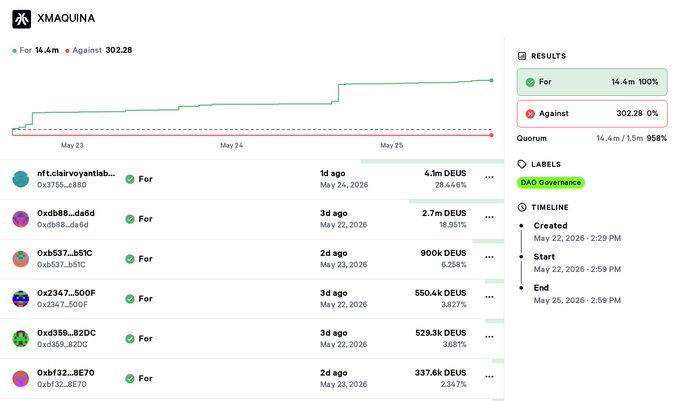Open nft.clairvoyantlab... voter profile
The width and height of the screenshot is (680, 401).
click(76, 173)
